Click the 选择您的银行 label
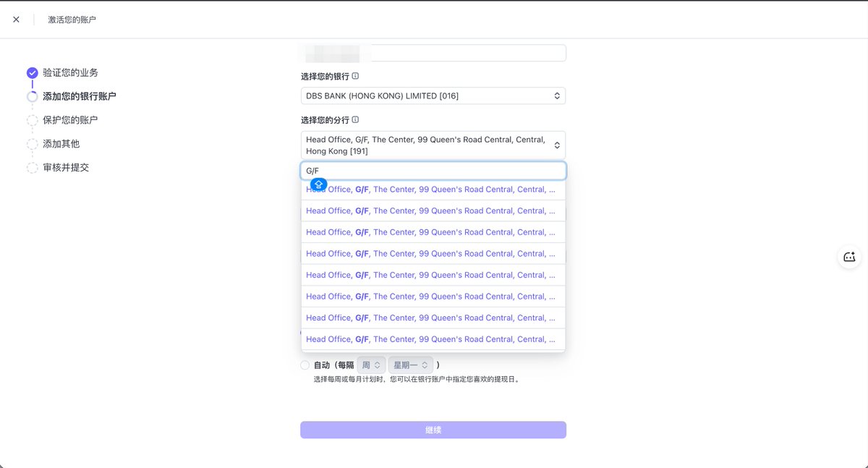Image resolution: width=868 pixels, height=468 pixels. coord(325,76)
